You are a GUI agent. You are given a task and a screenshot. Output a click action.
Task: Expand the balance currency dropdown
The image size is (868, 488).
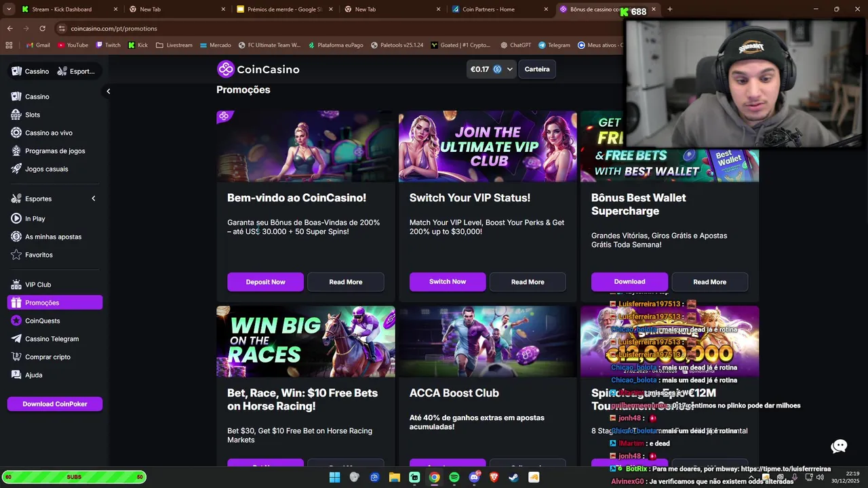[x=510, y=69]
